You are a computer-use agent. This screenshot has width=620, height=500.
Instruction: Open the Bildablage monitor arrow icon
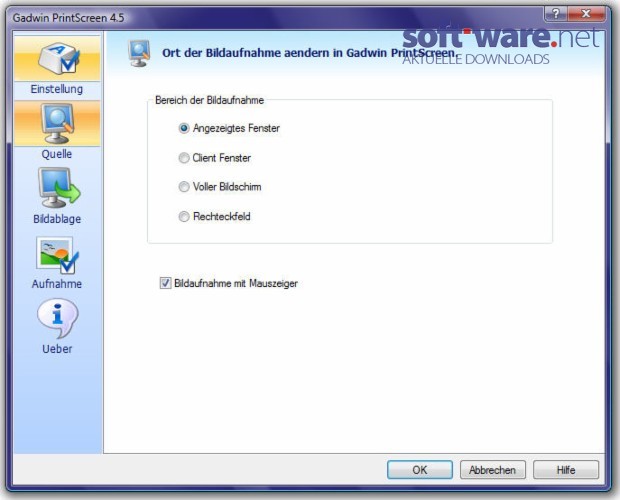click(x=59, y=188)
